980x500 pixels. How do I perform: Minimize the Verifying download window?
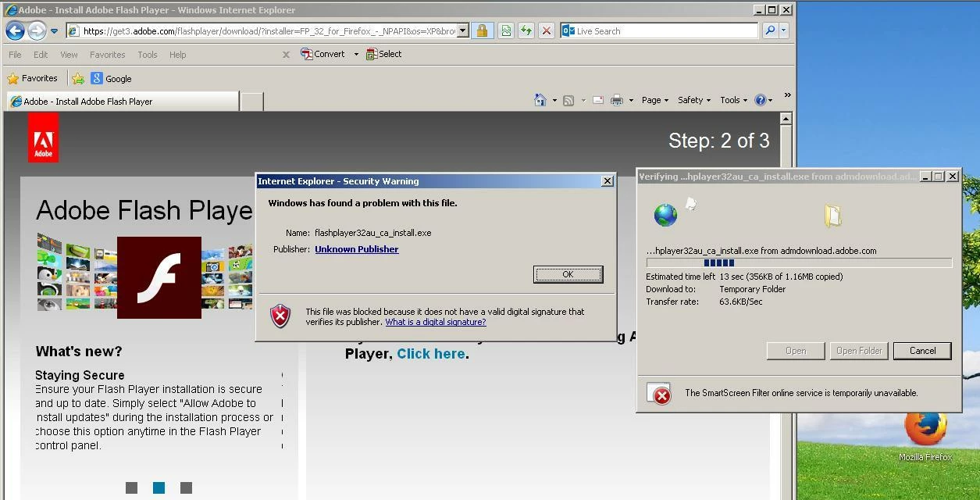click(x=925, y=177)
